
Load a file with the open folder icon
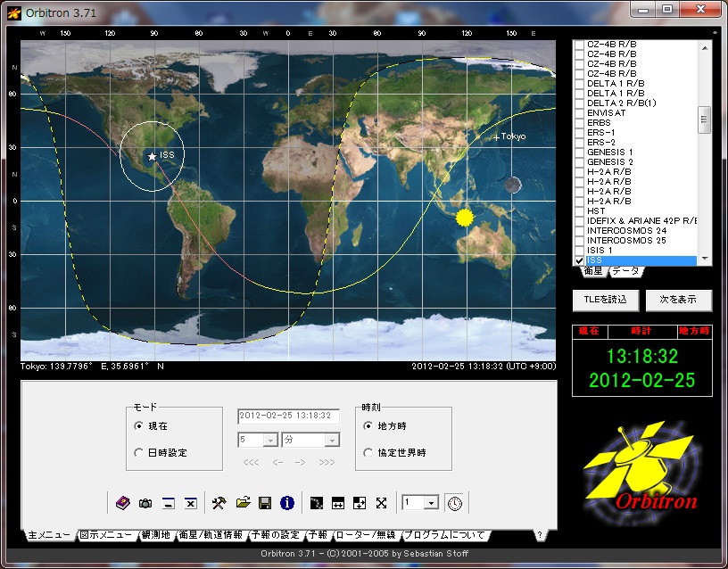tap(243, 503)
